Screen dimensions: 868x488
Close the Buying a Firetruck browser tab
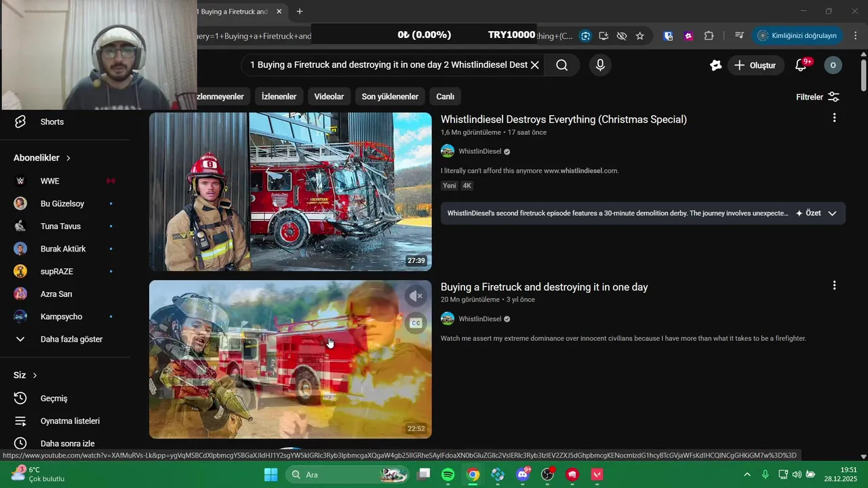[x=279, y=12]
